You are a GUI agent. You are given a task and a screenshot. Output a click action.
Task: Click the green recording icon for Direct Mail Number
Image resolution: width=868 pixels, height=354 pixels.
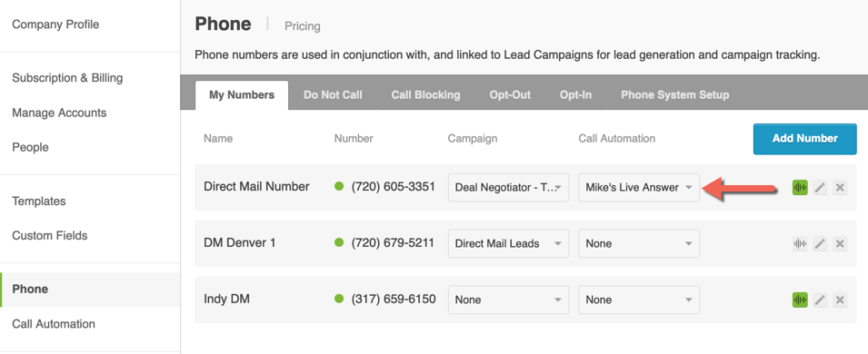(x=800, y=188)
